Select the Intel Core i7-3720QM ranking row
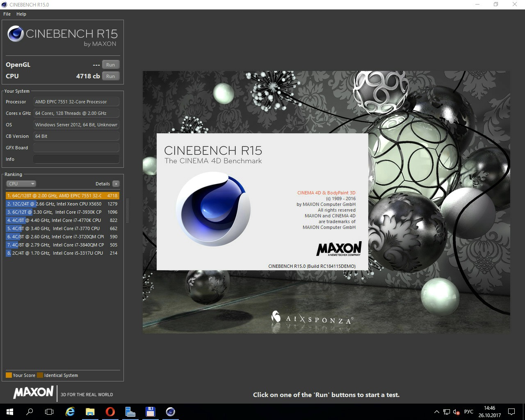Image resolution: width=525 pixels, height=420 pixels. coord(62,237)
